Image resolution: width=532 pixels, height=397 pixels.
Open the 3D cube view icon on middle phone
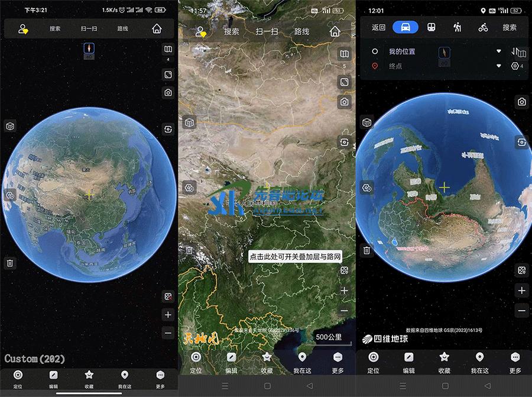pos(189,122)
